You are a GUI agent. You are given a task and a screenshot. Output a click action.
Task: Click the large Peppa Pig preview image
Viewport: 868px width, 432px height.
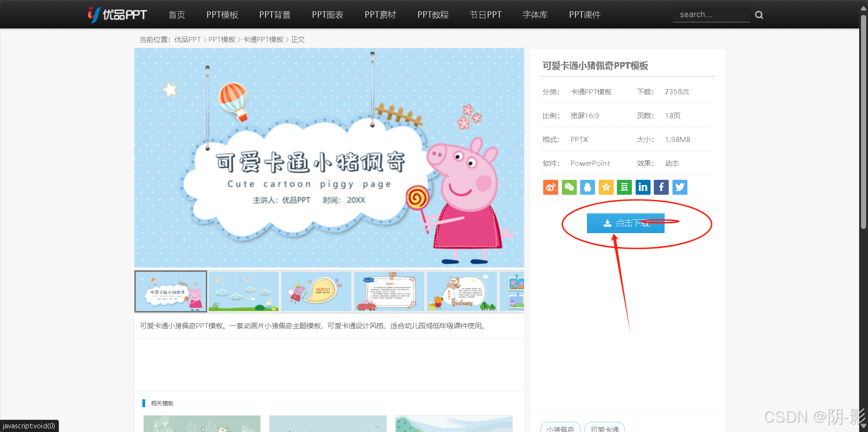click(x=329, y=158)
